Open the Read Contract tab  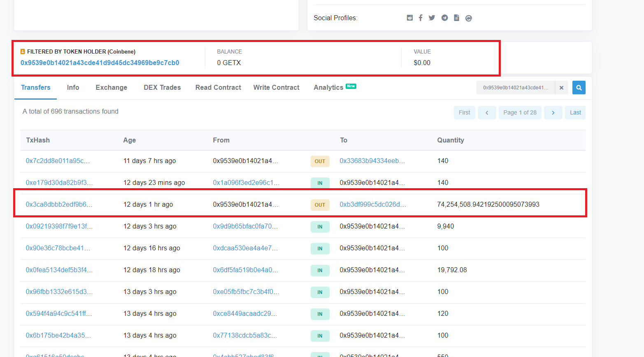[x=218, y=88]
